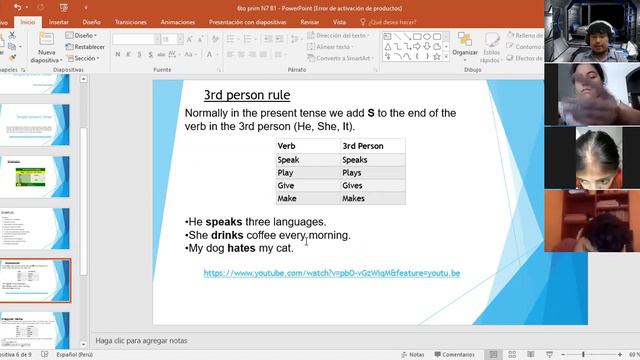Open the Revisar ribbon tab
The image size is (640, 360).
pos(310,22)
